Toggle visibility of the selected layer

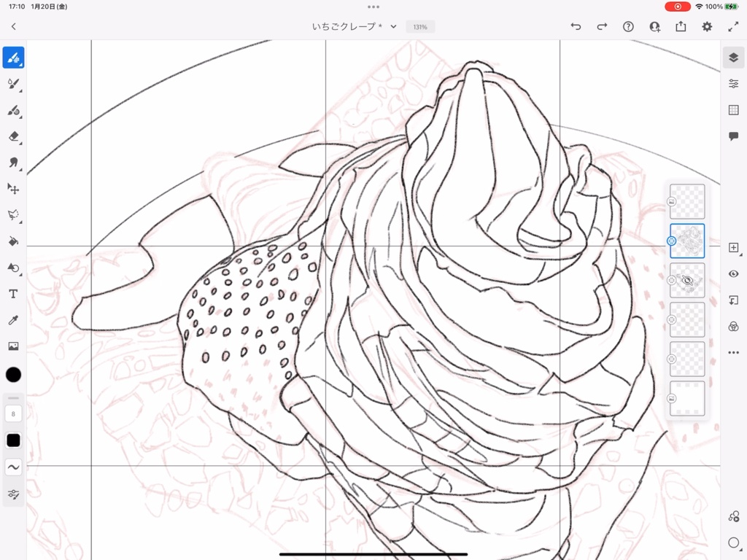point(734,274)
